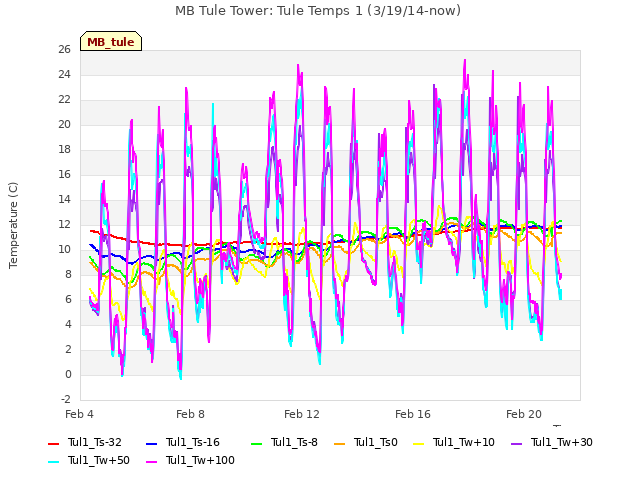This screenshot has height=480, width=640.
Task: Click the Feb 16 x-axis tick label
Action: pyautogui.click(x=413, y=414)
